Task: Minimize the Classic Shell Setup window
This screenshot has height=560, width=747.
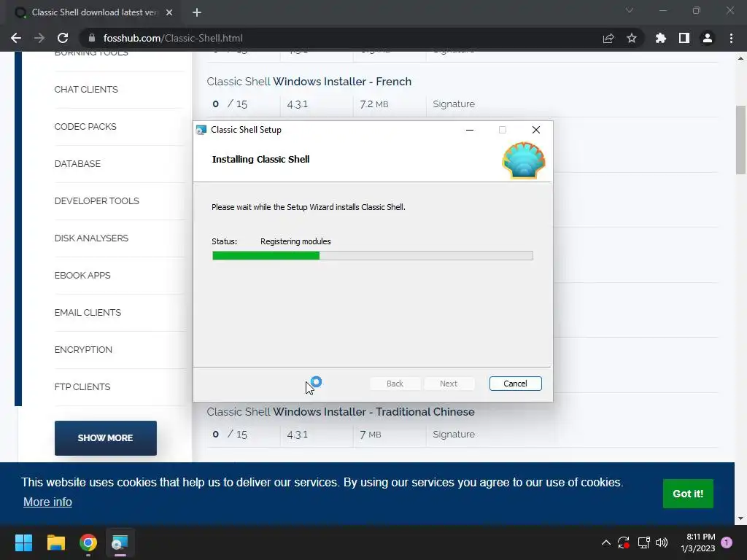Action: point(470,130)
